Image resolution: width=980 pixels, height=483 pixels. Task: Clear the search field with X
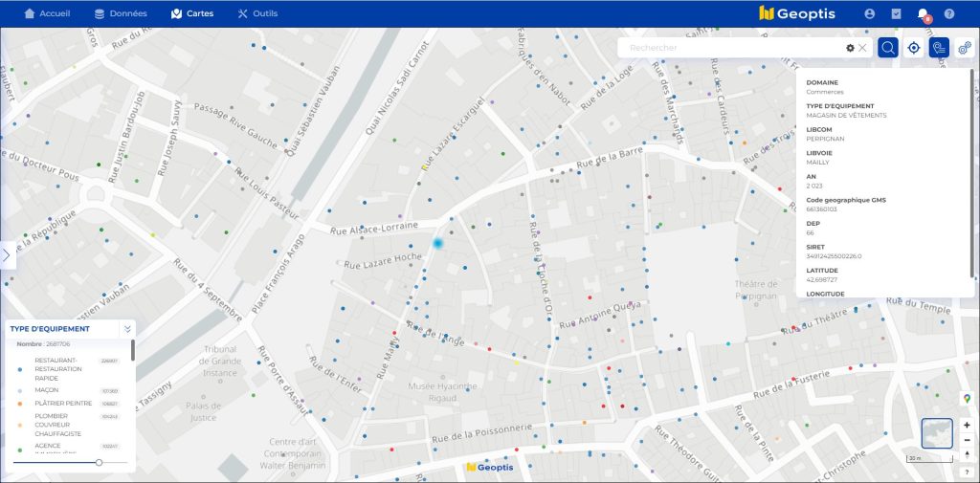click(x=862, y=48)
